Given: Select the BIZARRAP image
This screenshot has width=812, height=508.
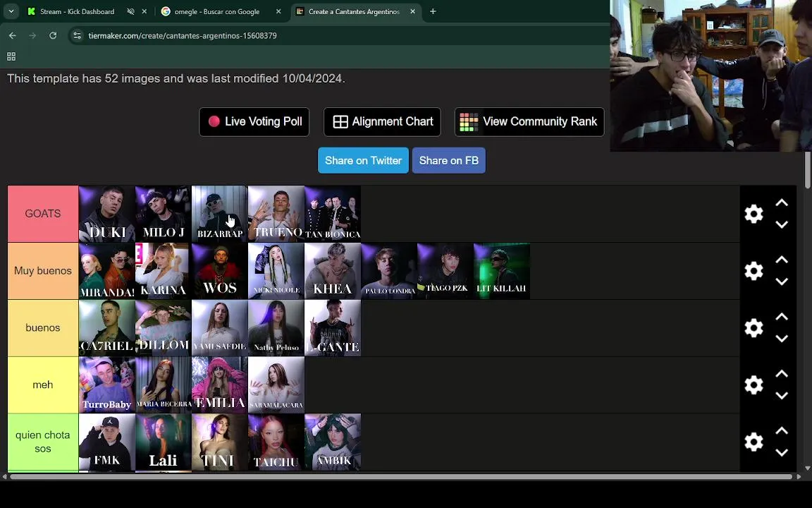Looking at the screenshot, I should (x=220, y=214).
